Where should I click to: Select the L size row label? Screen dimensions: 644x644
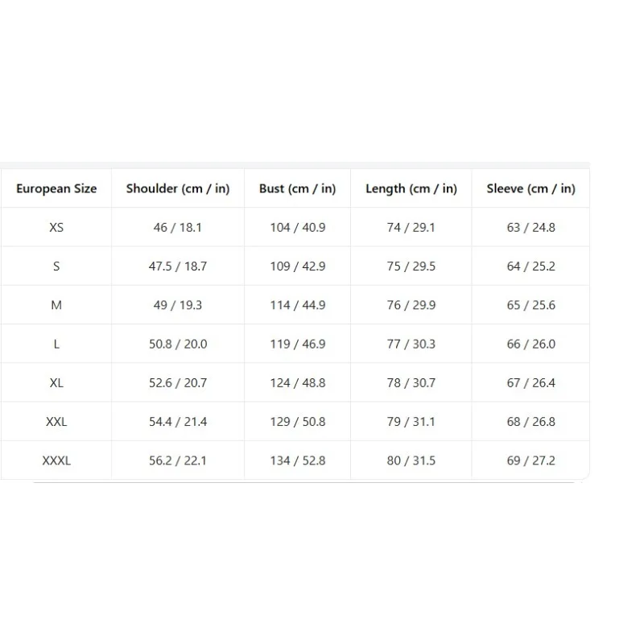[x=56, y=345]
